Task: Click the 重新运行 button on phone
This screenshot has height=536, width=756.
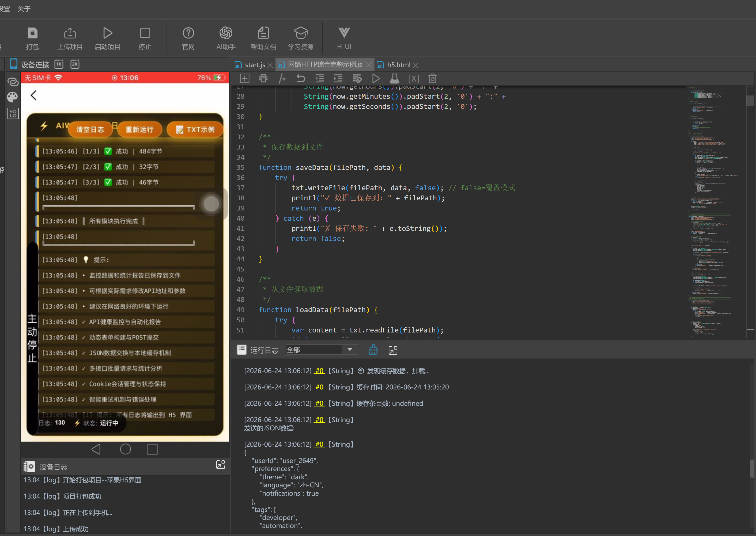Action: click(x=140, y=129)
